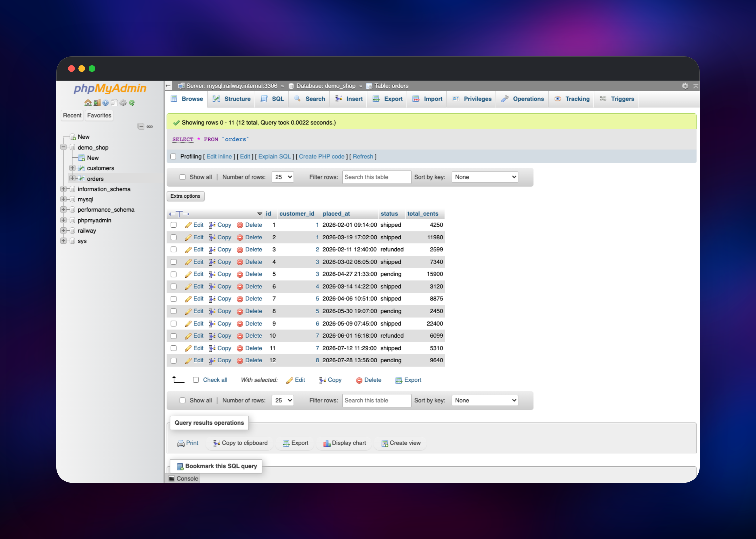Click Create PHP code link
Screen dimensions: 756x539
tap(321, 157)
